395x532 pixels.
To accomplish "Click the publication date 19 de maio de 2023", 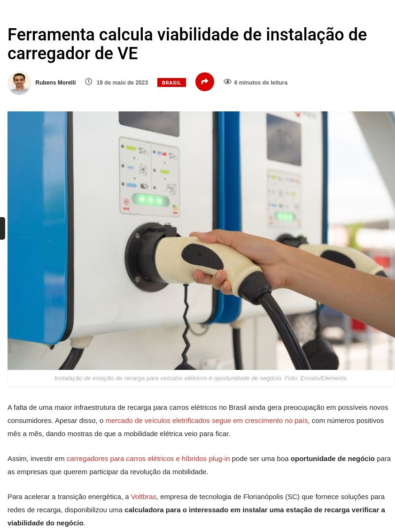I will point(122,82).
